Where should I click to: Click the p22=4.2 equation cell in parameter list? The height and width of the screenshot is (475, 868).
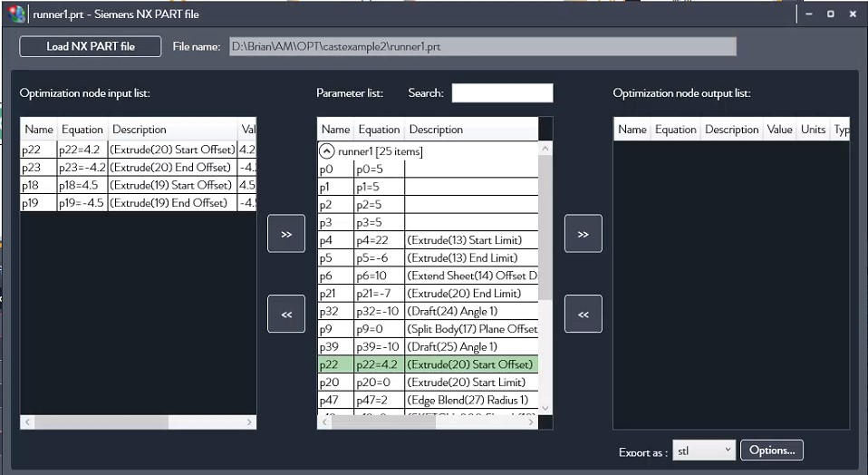click(380, 364)
